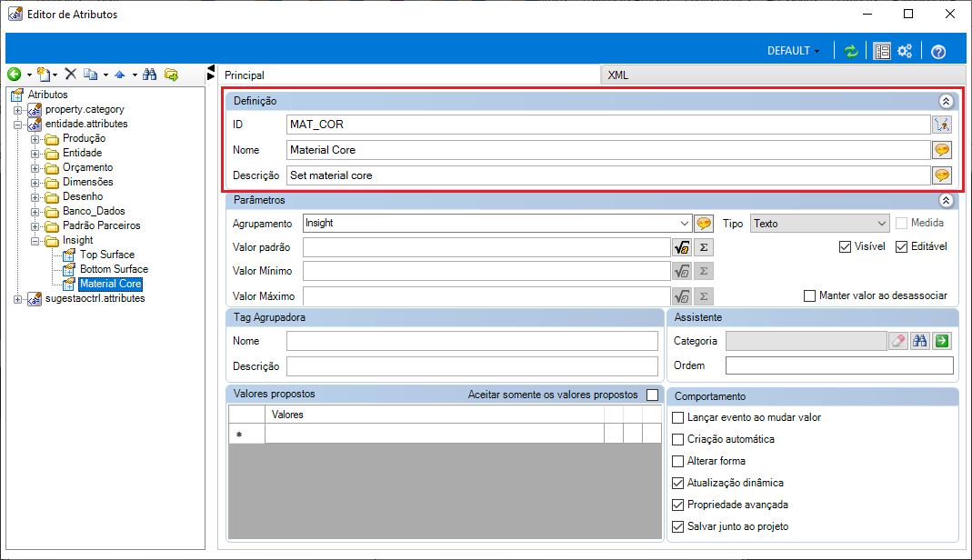Uncheck the Editável checkbox
972x560 pixels.
click(901, 246)
